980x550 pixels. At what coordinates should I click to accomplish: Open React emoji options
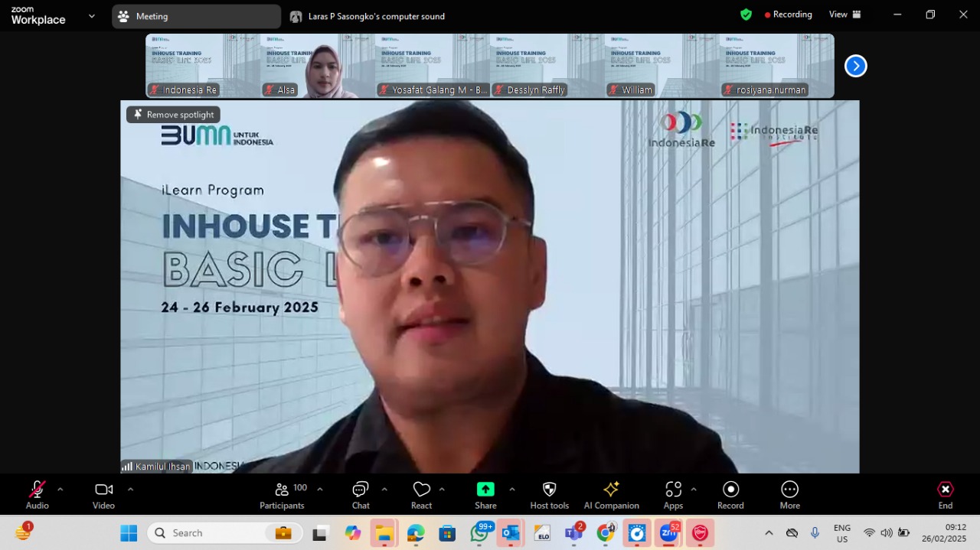421,495
